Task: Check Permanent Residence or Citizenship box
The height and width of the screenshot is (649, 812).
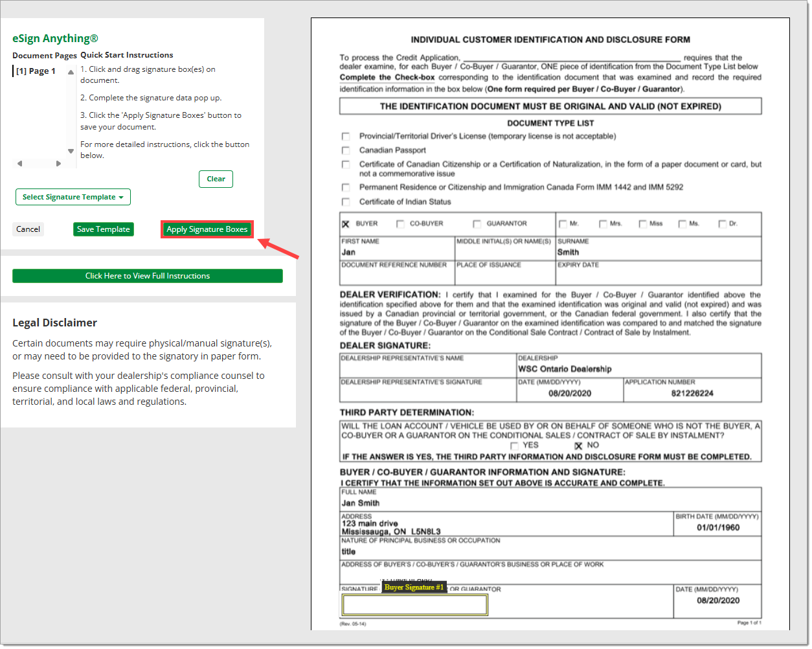Action: tap(346, 187)
